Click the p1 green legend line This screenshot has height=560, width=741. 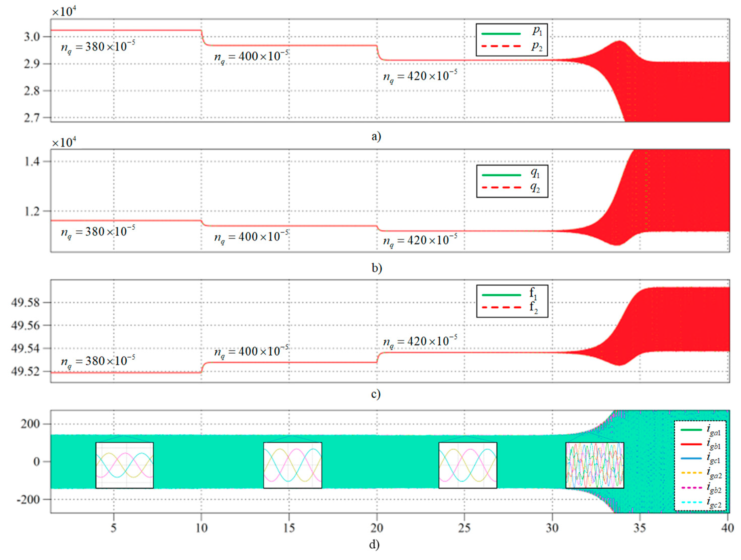point(501,34)
